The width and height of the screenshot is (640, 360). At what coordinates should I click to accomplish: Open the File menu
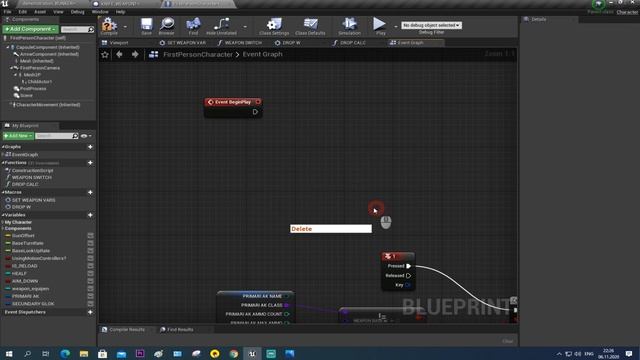click(x=7, y=12)
